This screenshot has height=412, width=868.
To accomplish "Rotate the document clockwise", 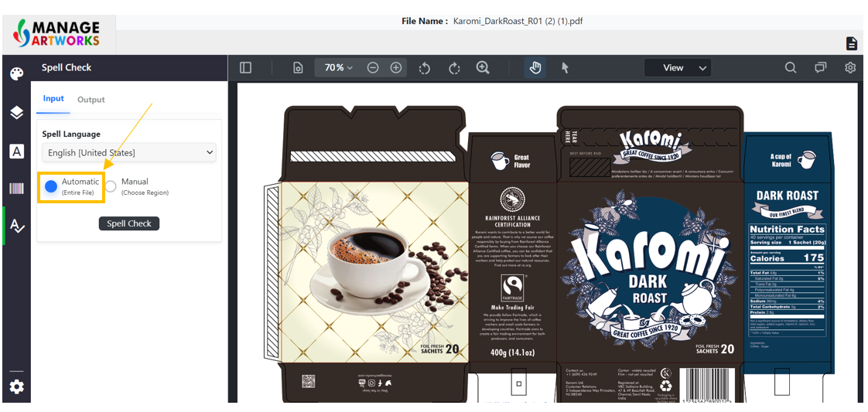I will click(x=454, y=67).
